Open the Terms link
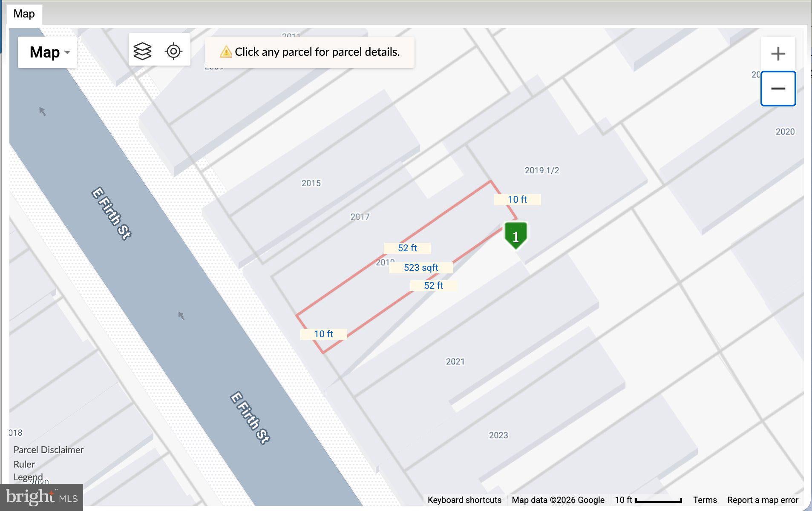The width and height of the screenshot is (812, 511). pos(705,500)
